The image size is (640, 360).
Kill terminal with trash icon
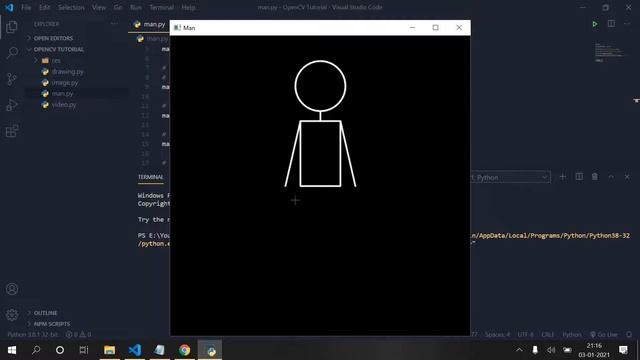click(595, 177)
